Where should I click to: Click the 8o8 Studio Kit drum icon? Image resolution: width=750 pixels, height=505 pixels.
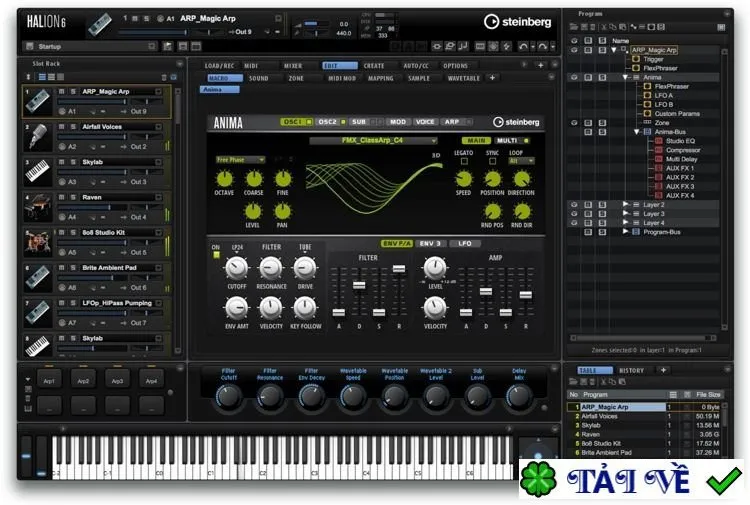[x=38, y=242]
